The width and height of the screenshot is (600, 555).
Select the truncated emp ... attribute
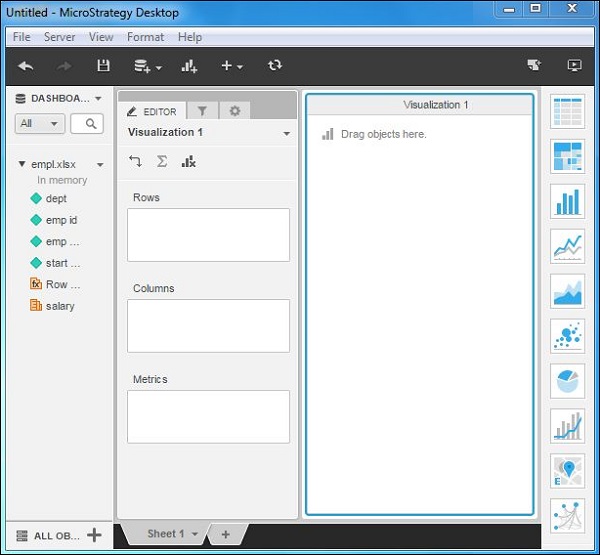pyautogui.click(x=55, y=242)
